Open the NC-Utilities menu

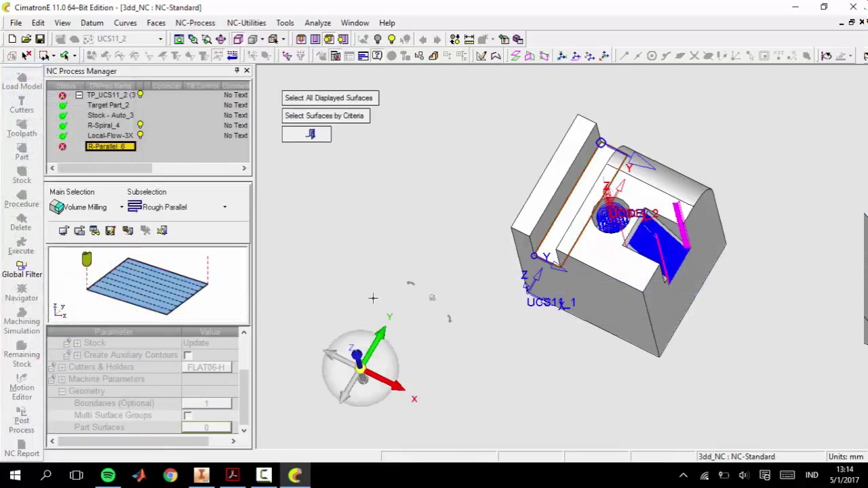click(246, 23)
